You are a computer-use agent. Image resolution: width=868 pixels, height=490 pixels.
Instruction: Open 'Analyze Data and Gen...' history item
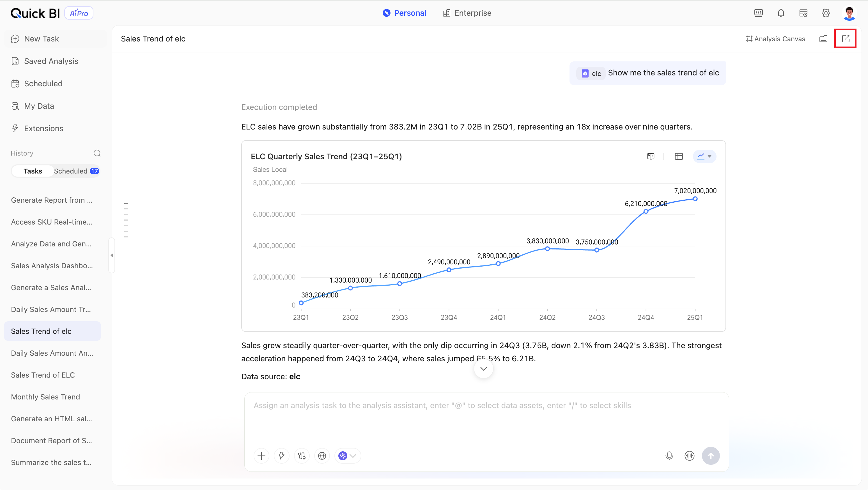click(52, 244)
